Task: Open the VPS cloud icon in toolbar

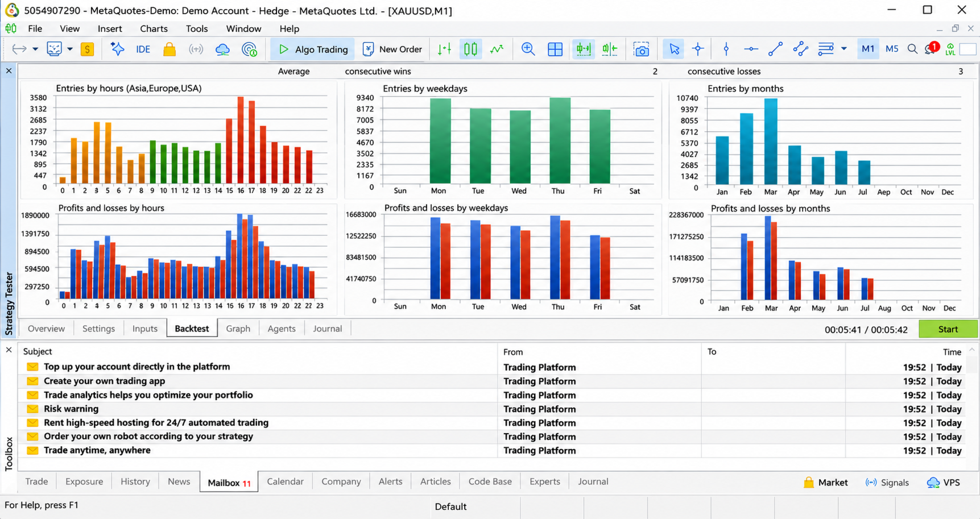Action: (222, 49)
